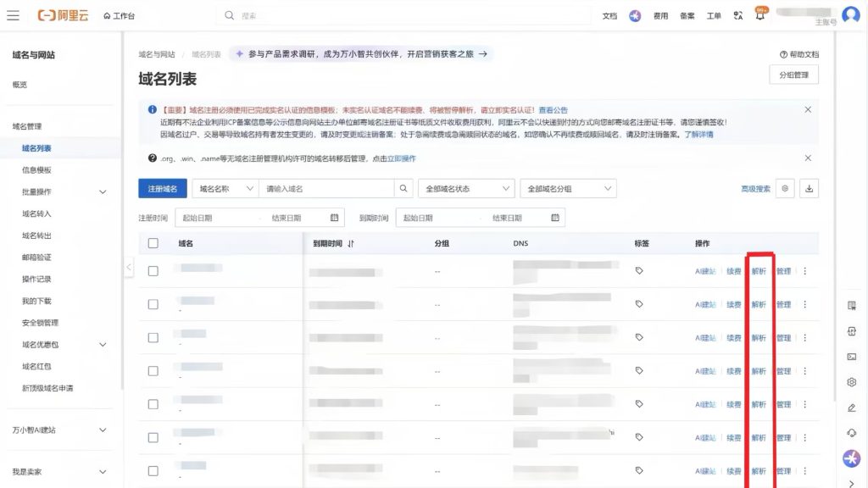Open 信息模板 in the sidebar menu
The image size is (868, 488).
(36, 170)
